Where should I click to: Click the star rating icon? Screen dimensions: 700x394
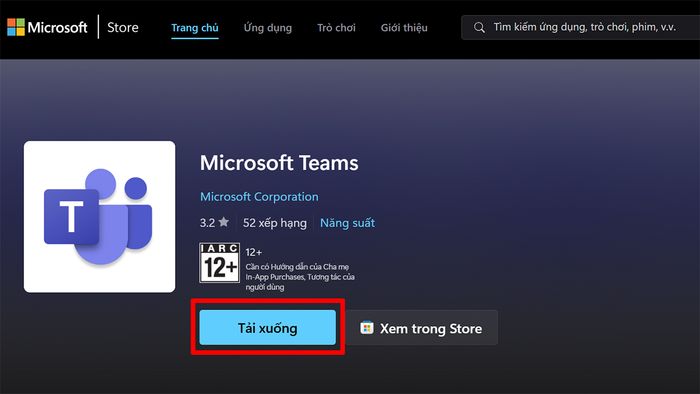tap(224, 222)
